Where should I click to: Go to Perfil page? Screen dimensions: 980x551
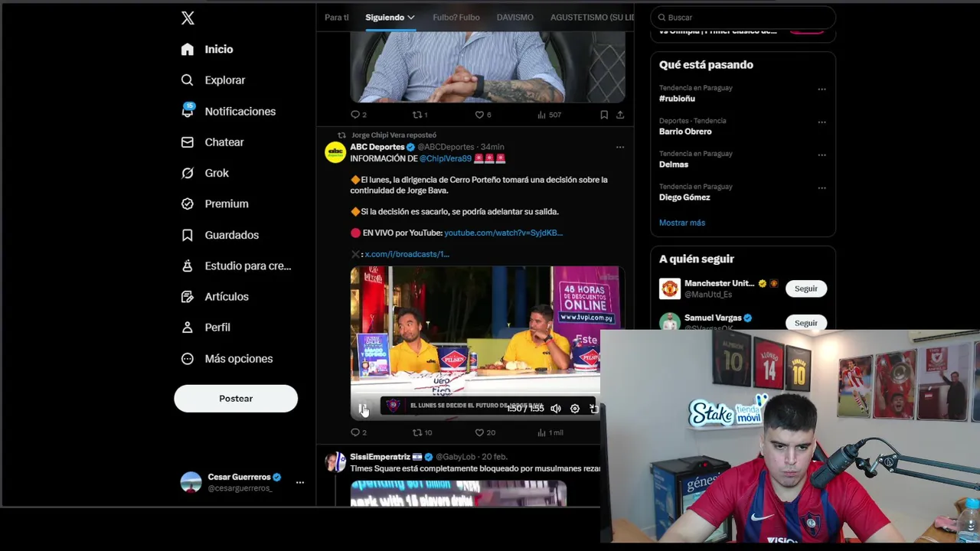[x=205, y=327]
